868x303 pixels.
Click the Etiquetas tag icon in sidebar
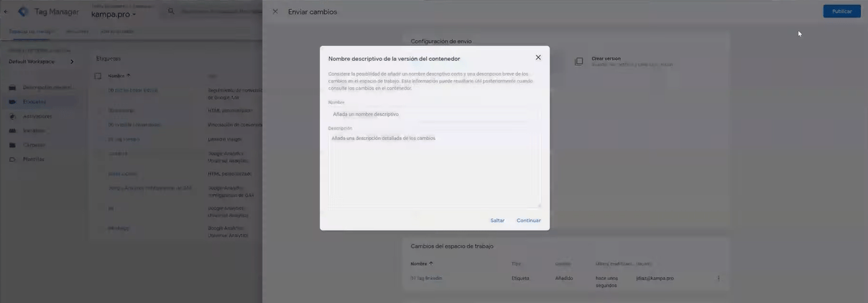click(12, 102)
